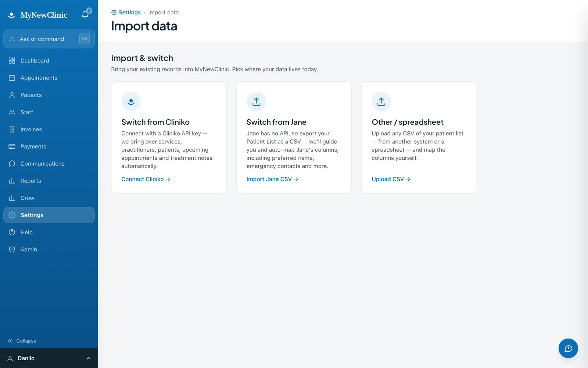Open the Grow section
The image size is (588, 368).
click(x=49, y=198)
